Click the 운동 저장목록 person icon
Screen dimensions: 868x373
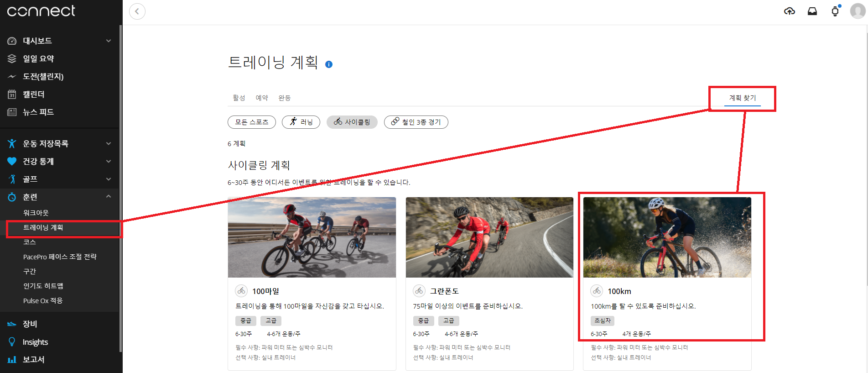point(12,143)
